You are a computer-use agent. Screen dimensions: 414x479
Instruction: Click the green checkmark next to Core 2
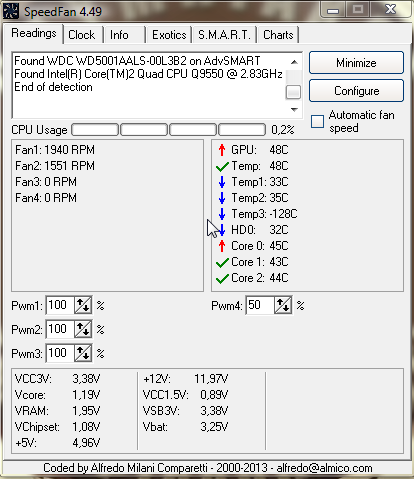[x=222, y=278]
